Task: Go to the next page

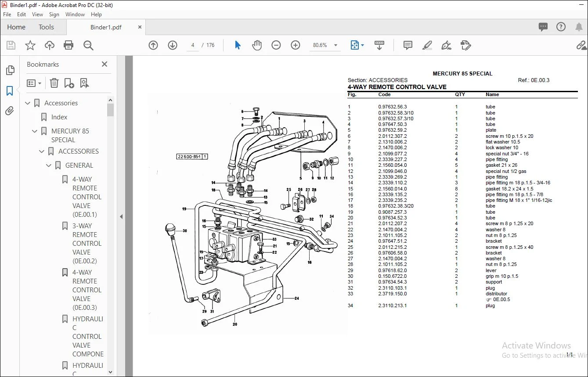Action: 173,45
